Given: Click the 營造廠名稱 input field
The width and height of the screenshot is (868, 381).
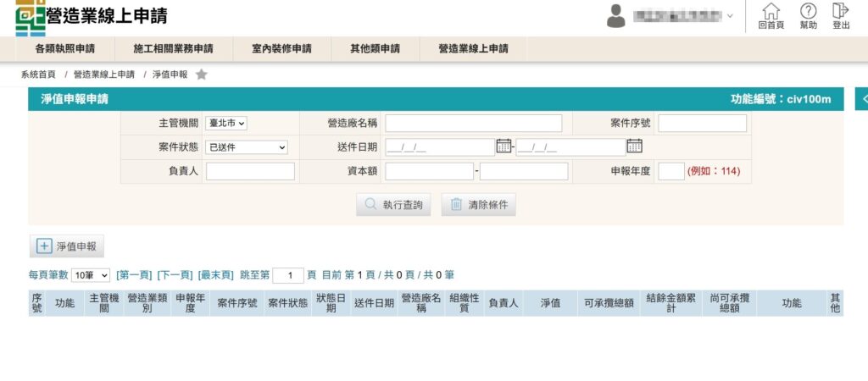Looking at the screenshot, I should (473, 124).
